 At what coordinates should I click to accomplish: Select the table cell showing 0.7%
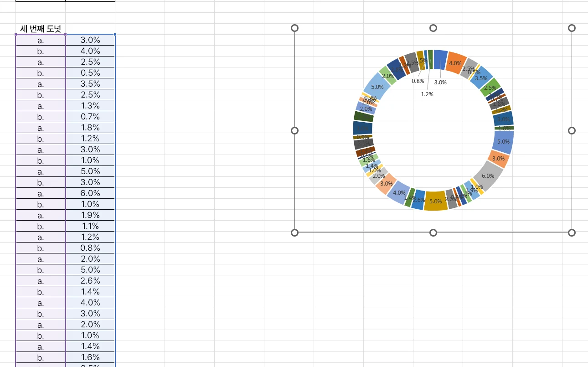tap(90, 117)
